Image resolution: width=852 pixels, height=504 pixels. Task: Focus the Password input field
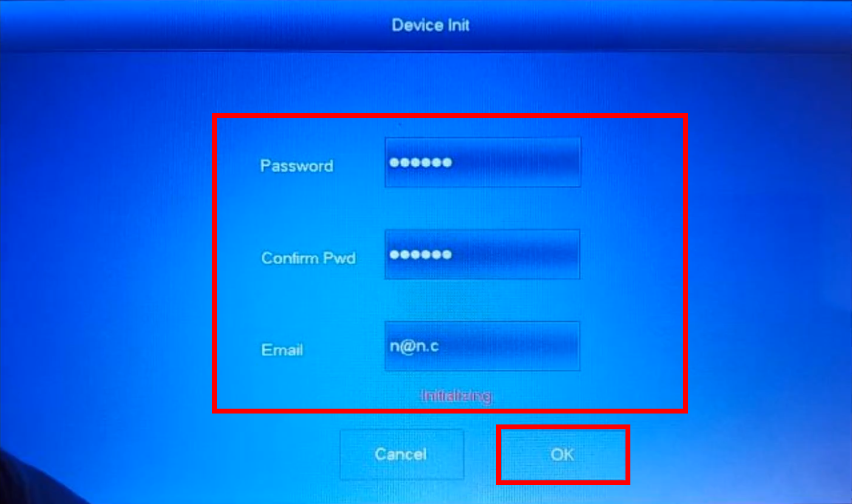click(482, 162)
